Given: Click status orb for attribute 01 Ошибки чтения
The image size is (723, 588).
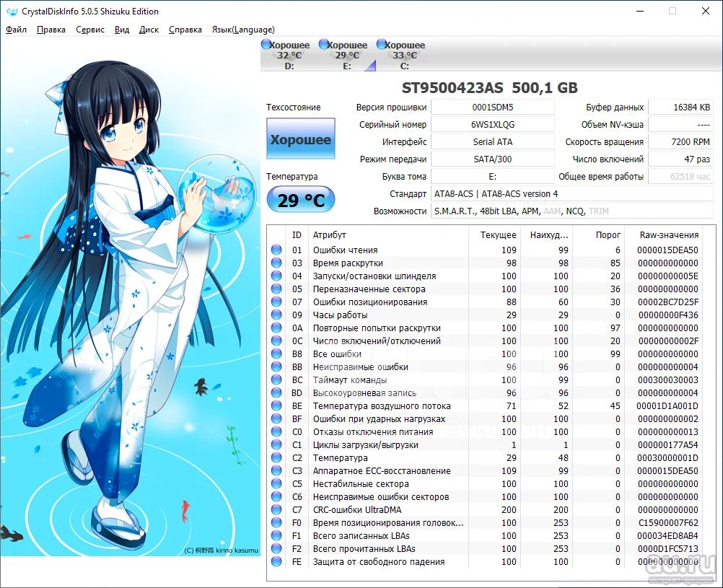Looking at the screenshot, I should click(276, 250).
